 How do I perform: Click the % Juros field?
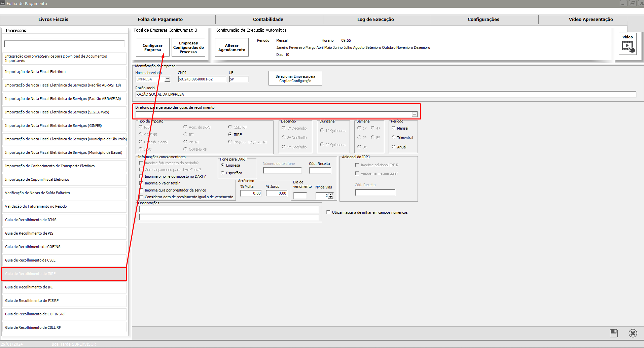click(277, 193)
